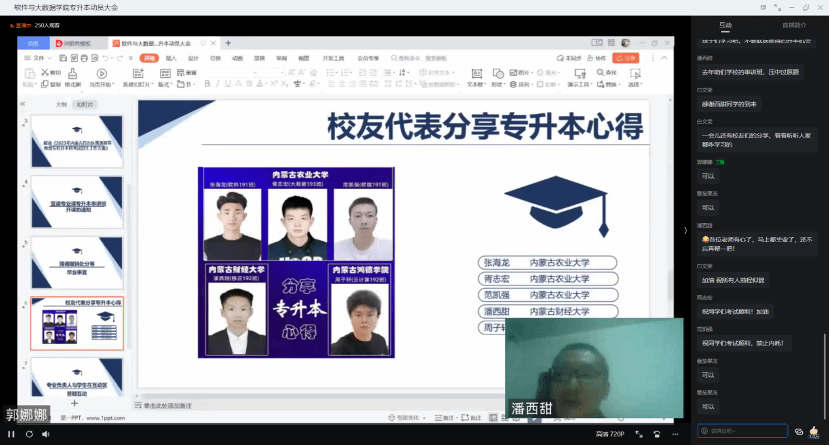Click the 协作 collaboration button

pyautogui.click(x=604, y=58)
